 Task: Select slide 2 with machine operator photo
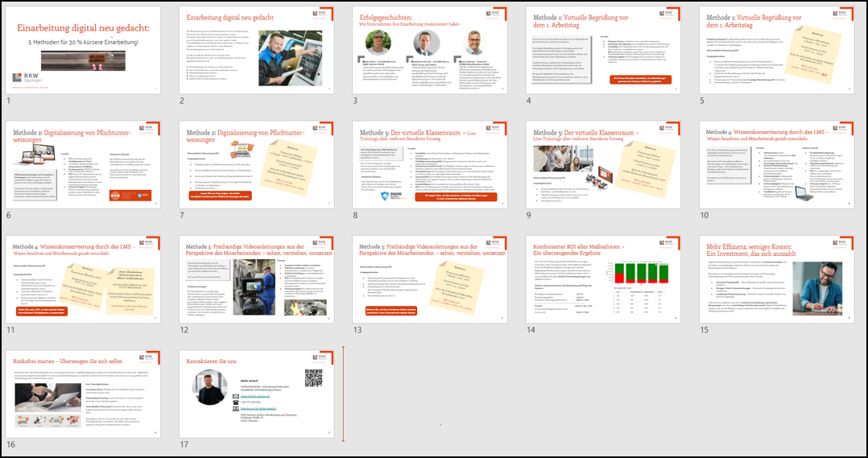[x=256, y=49]
